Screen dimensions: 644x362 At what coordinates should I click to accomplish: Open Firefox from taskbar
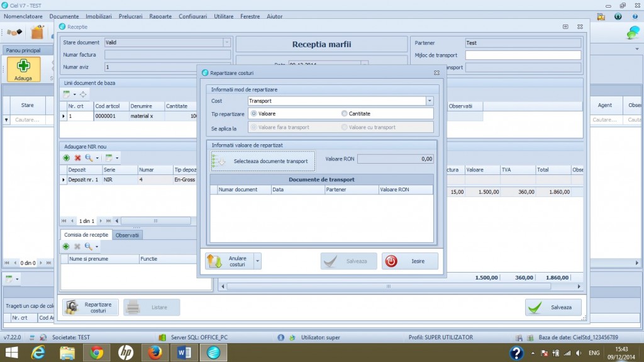click(x=155, y=353)
